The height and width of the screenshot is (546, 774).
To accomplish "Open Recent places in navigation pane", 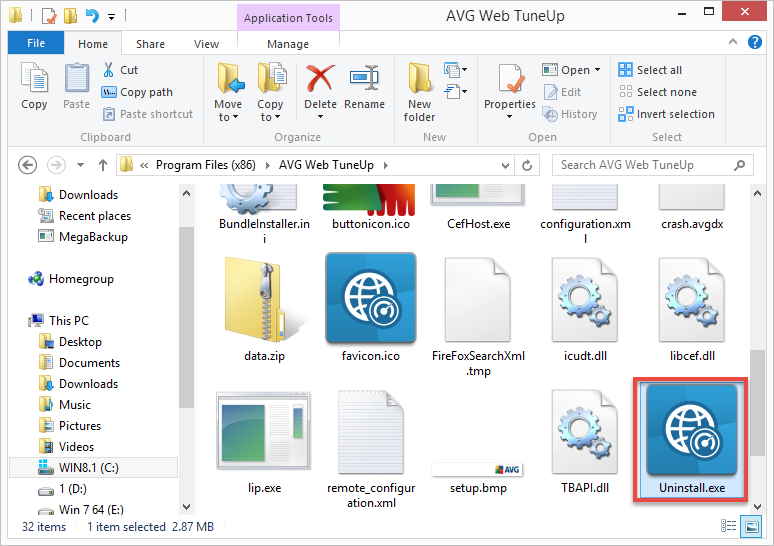I will [85, 216].
